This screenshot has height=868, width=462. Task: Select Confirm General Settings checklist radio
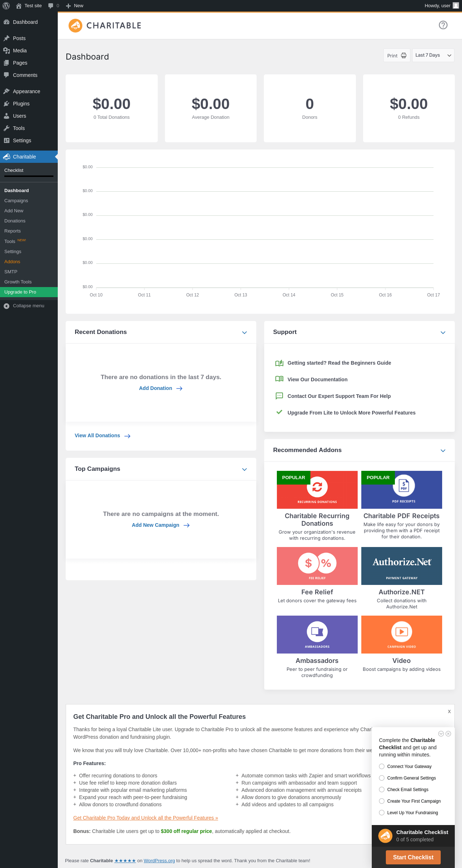[382, 778]
